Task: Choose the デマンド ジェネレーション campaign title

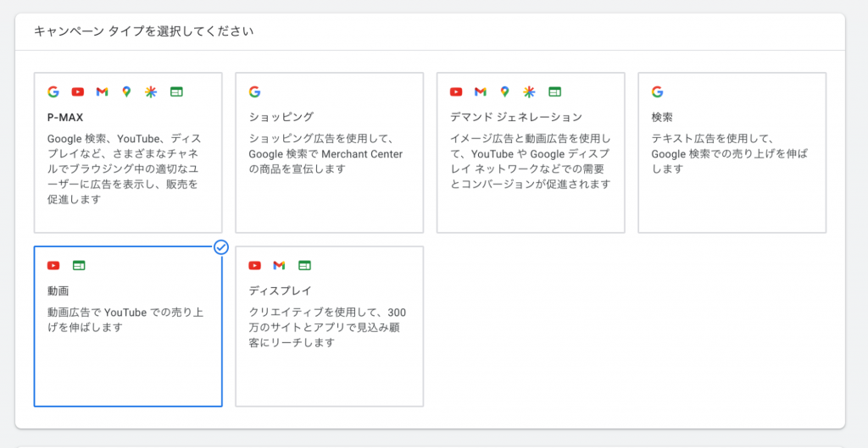Action: pyautogui.click(x=516, y=117)
